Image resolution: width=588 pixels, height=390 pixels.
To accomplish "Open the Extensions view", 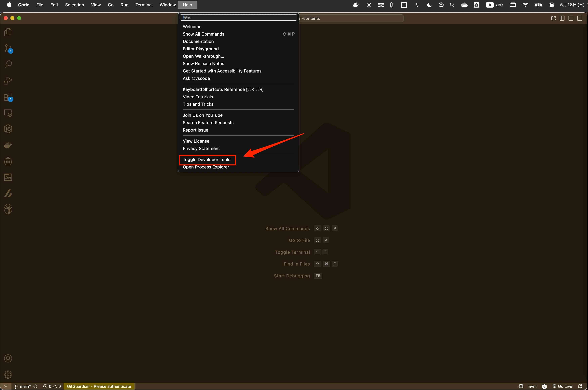I will pos(8,97).
